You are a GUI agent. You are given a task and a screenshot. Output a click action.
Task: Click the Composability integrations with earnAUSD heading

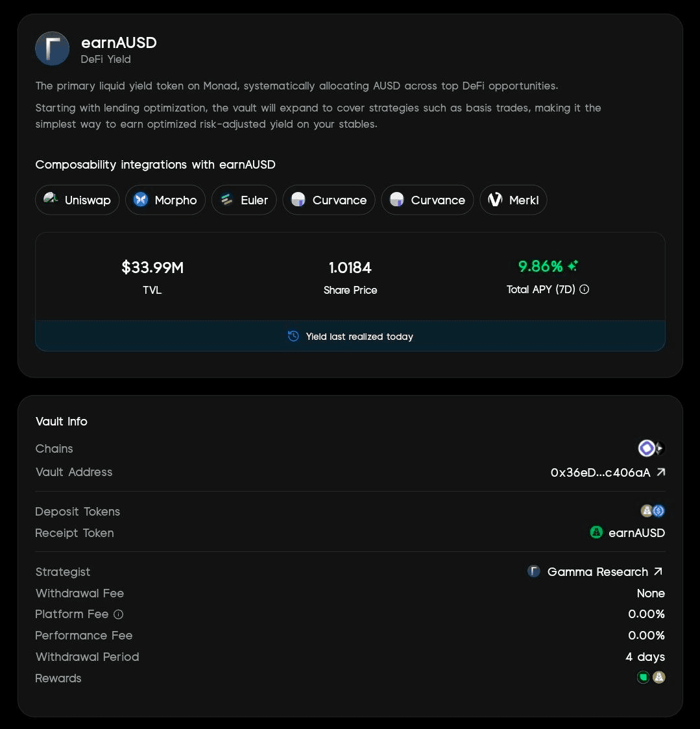pyautogui.click(x=155, y=165)
